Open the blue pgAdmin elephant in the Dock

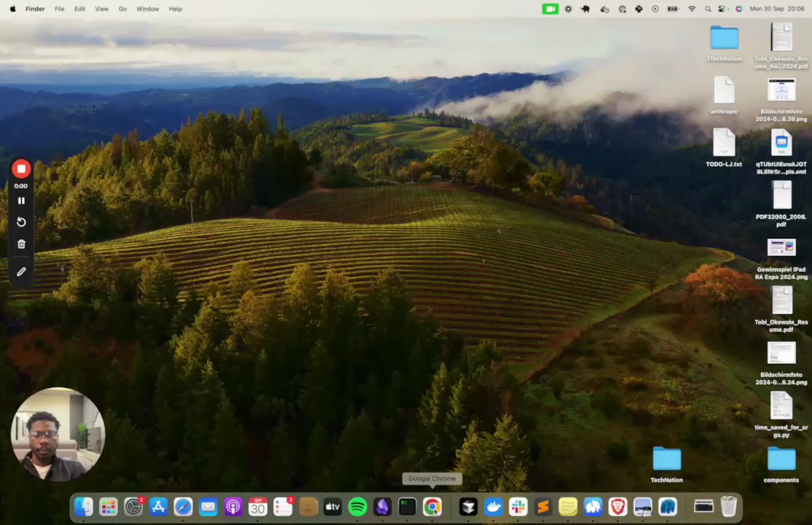pos(668,507)
